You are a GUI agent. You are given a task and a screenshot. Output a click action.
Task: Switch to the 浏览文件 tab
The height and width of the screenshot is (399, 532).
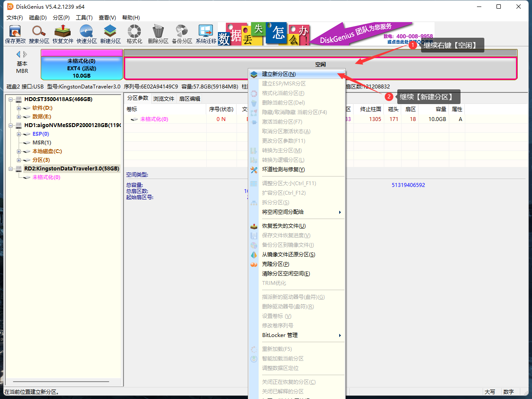(x=164, y=98)
